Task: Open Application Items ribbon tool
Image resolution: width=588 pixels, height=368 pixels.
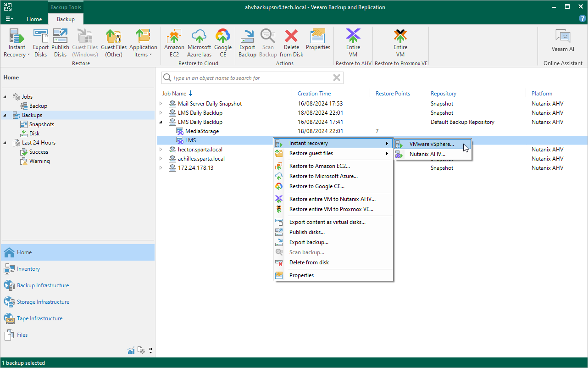Action: tap(143, 43)
